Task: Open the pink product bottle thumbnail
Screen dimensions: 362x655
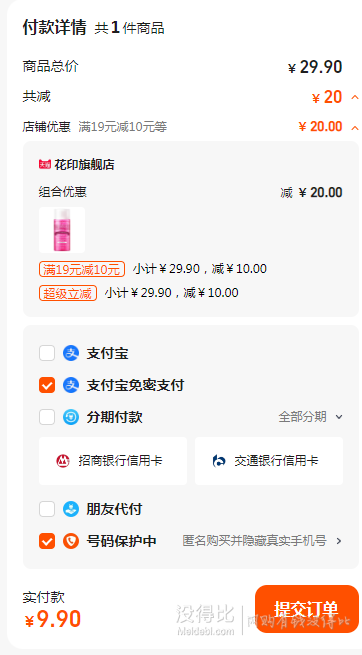Action: [62, 230]
